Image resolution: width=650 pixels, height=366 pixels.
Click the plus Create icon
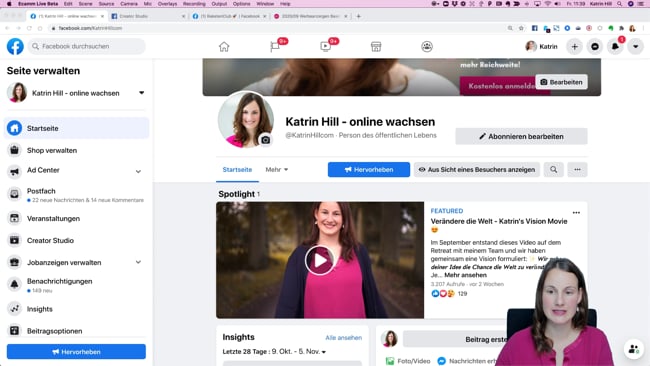click(575, 47)
